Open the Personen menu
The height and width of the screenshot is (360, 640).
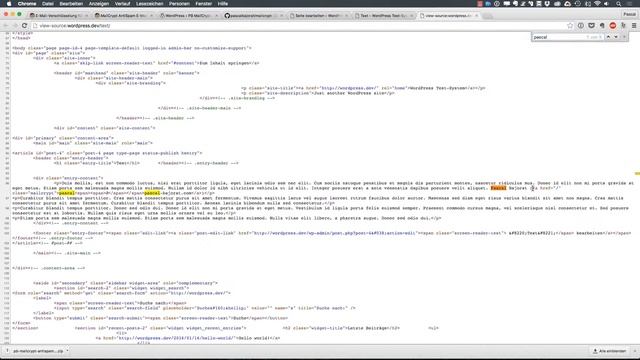coord(179,4)
